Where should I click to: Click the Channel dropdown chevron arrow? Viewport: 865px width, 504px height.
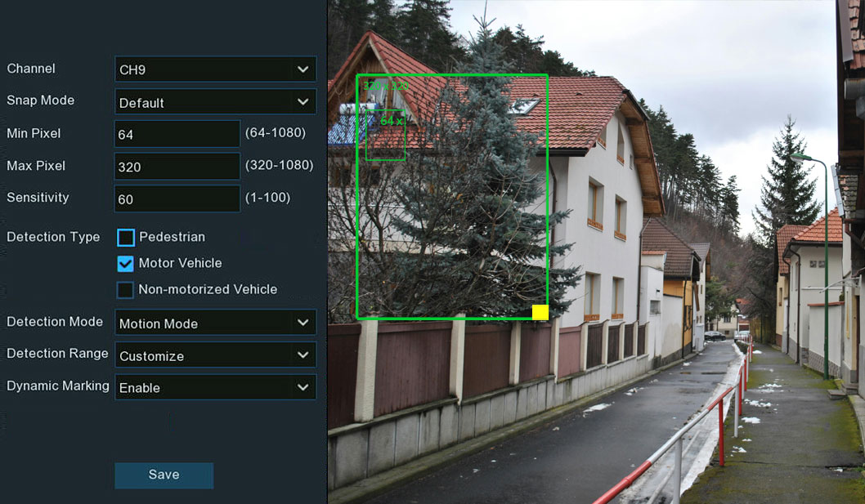pos(303,69)
